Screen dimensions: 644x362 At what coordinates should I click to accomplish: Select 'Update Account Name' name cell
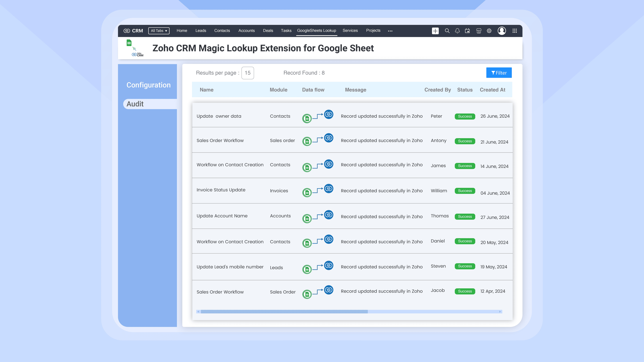coord(222,216)
